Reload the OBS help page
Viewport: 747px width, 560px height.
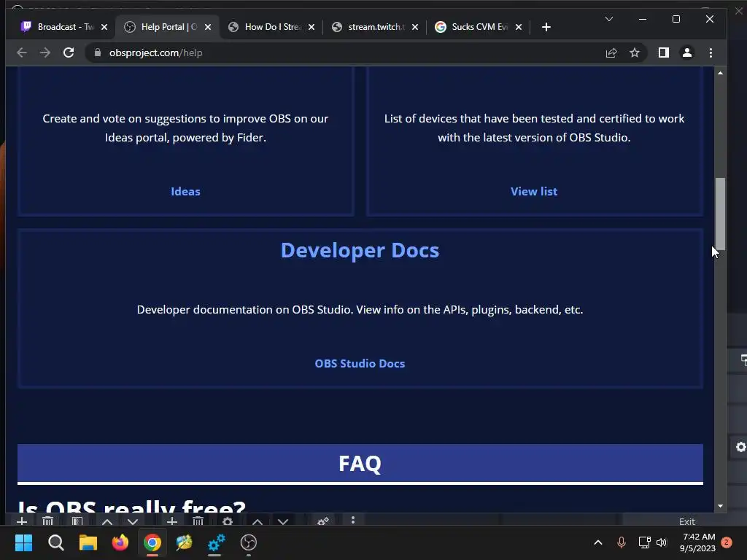pyautogui.click(x=69, y=52)
